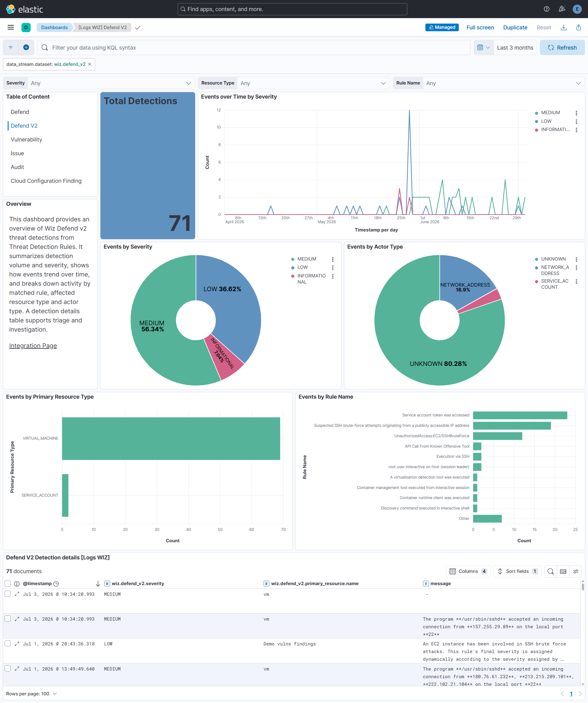Focus the KQL filter query input
This screenshot has height=703, width=588.
[254, 47]
